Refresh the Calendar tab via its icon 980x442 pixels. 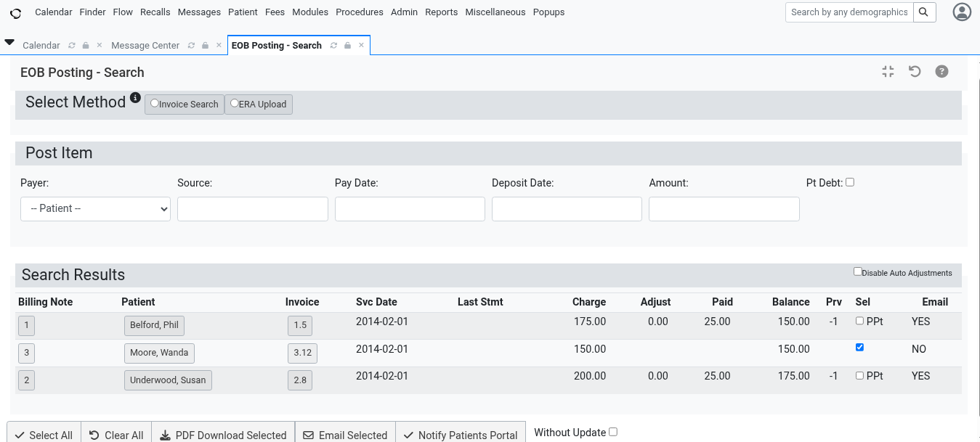click(x=71, y=46)
